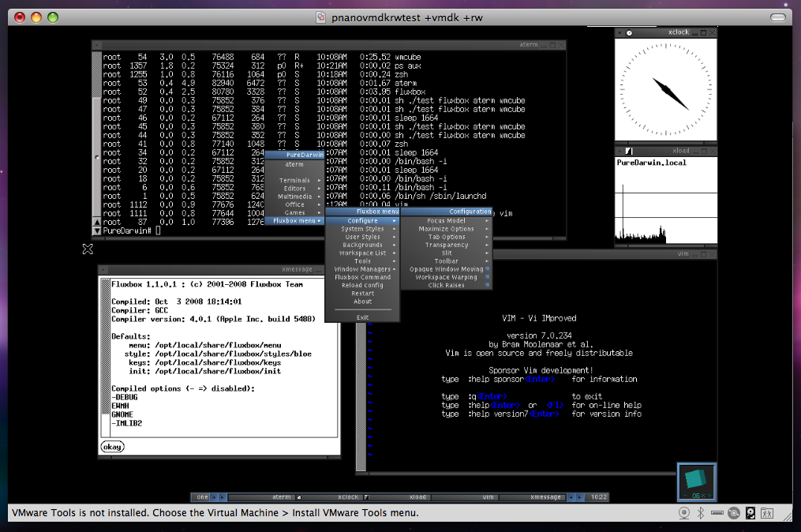The width and height of the screenshot is (801, 532).
Task: Open the Slit configuration submenu
Action: point(447,253)
